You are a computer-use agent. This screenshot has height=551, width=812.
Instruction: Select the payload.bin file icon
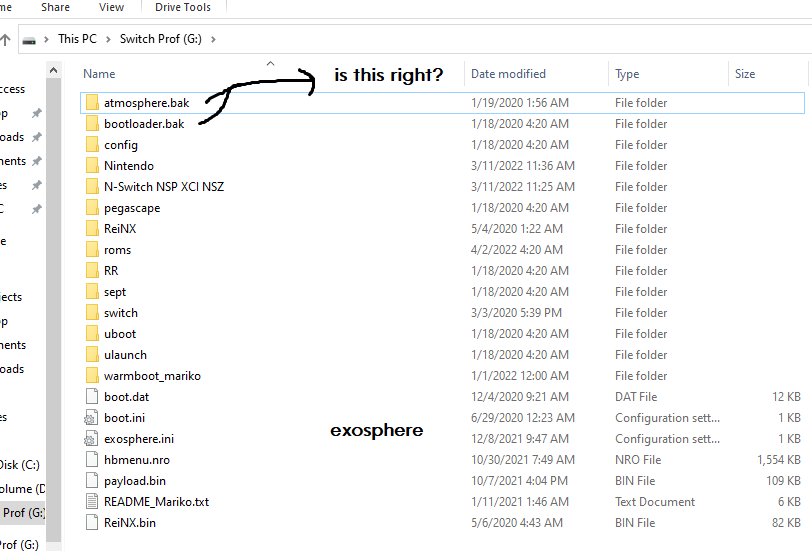click(92, 481)
